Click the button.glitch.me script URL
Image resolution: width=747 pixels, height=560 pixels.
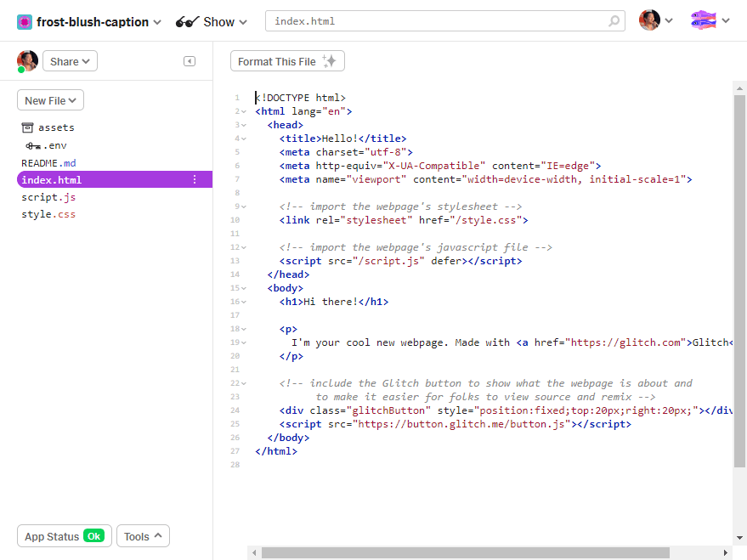click(461, 424)
